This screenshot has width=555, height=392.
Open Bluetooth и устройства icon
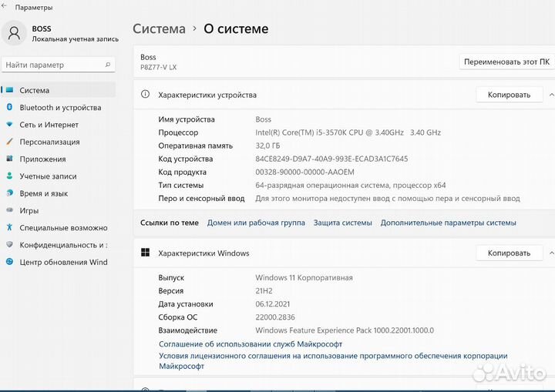pyautogui.click(x=9, y=107)
